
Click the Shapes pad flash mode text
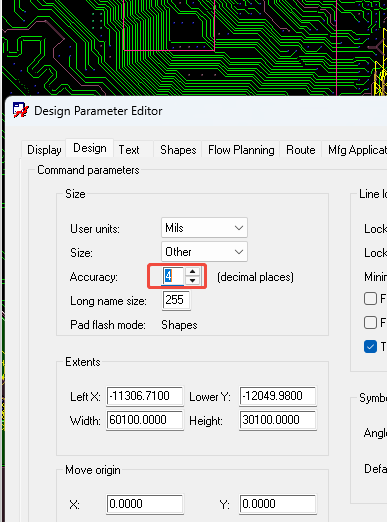click(179, 325)
